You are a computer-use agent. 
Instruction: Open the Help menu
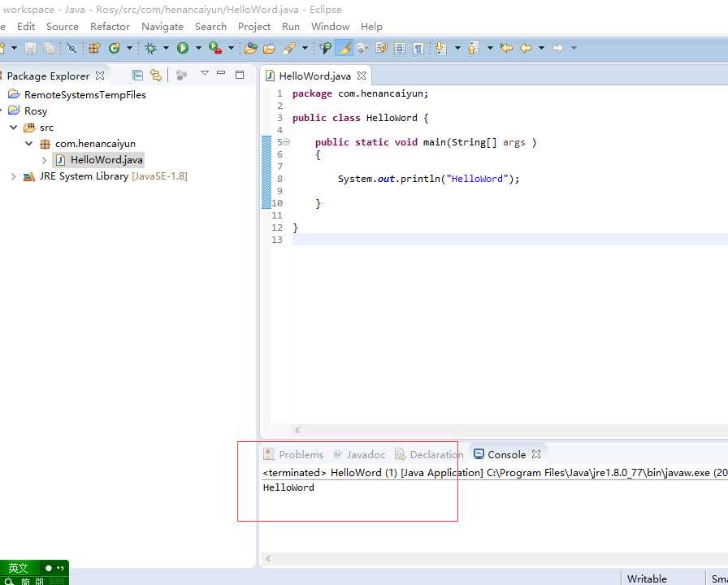pyautogui.click(x=371, y=27)
